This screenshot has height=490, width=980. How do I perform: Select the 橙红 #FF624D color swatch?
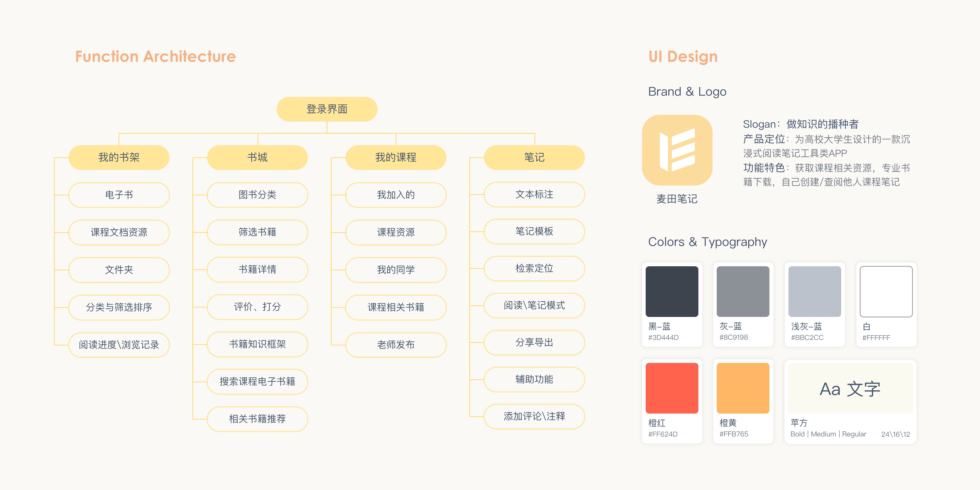(672, 388)
